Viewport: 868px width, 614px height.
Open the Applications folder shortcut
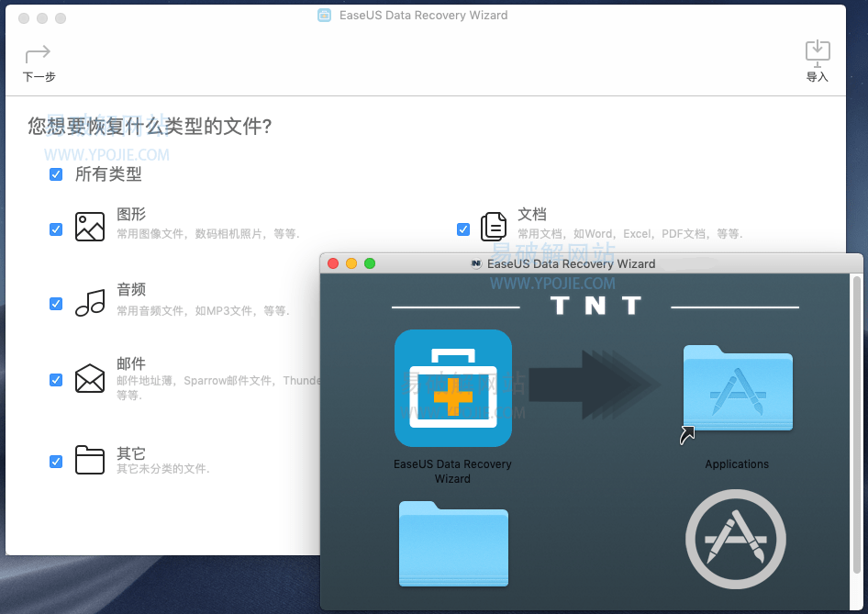[x=738, y=389]
